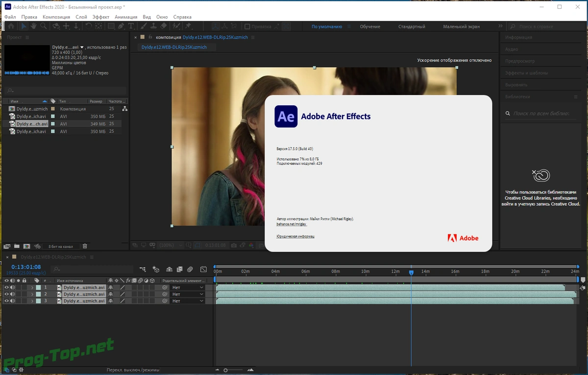588x375 pixels.
Task: Select the Pen tool
Action: (121, 26)
